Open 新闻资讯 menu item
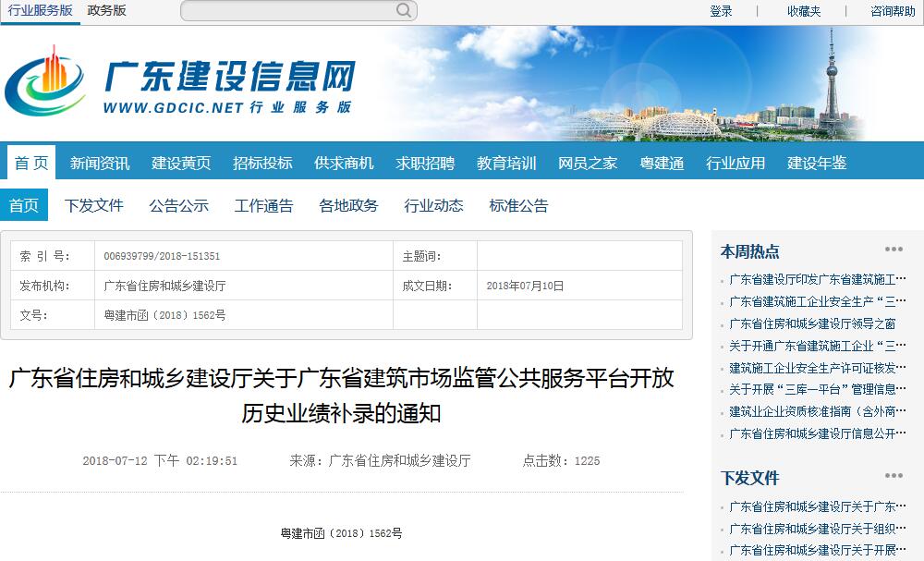Screen dimensions: 924x561 100,164
